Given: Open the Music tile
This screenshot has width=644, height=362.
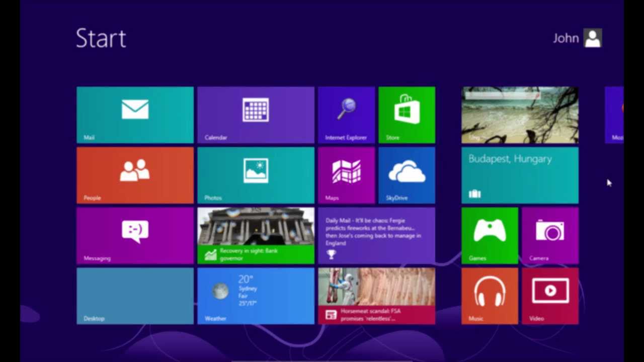Looking at the screenshot, I should point(489,296).
